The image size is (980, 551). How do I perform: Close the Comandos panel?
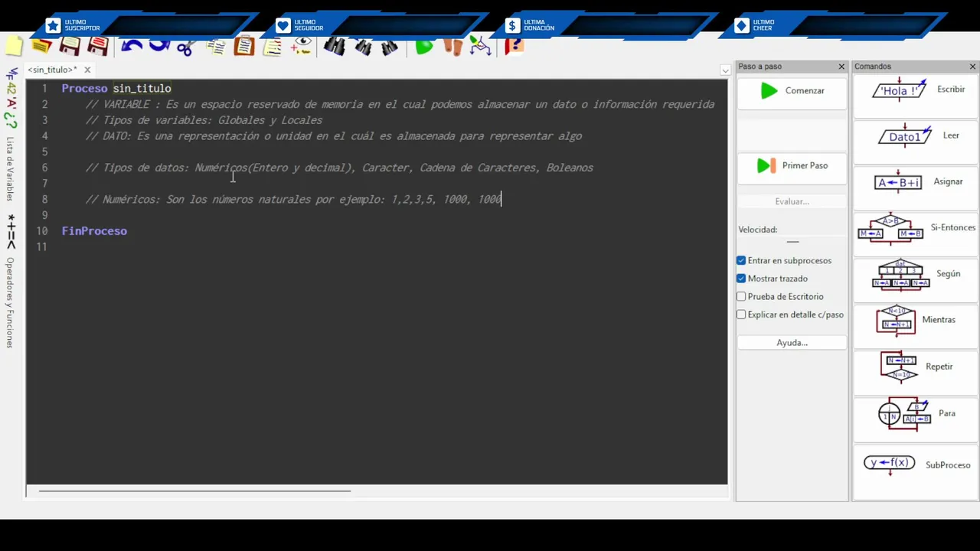tap(972, 67)
